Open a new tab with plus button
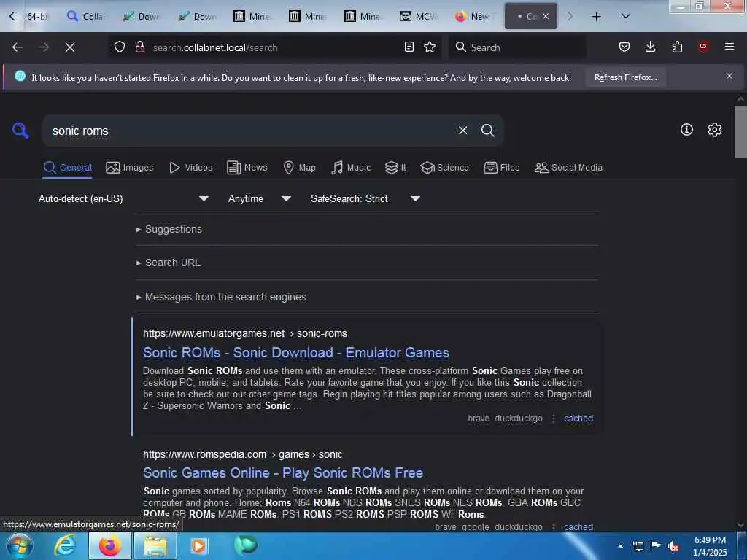Screen dimensions: 747x560 click(x=596, y=17)
